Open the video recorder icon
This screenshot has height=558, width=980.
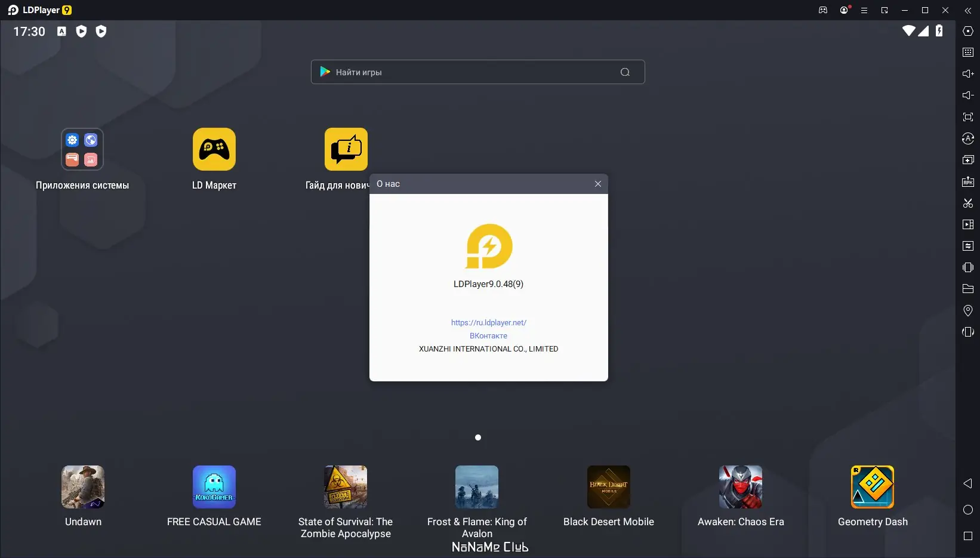tap(968, 224)
